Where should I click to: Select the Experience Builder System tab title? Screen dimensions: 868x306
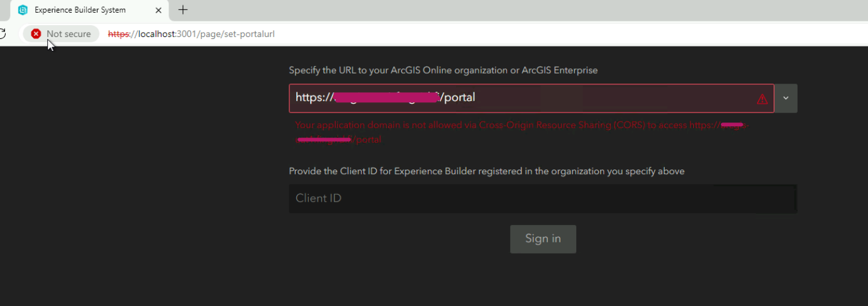click(80, 10)
